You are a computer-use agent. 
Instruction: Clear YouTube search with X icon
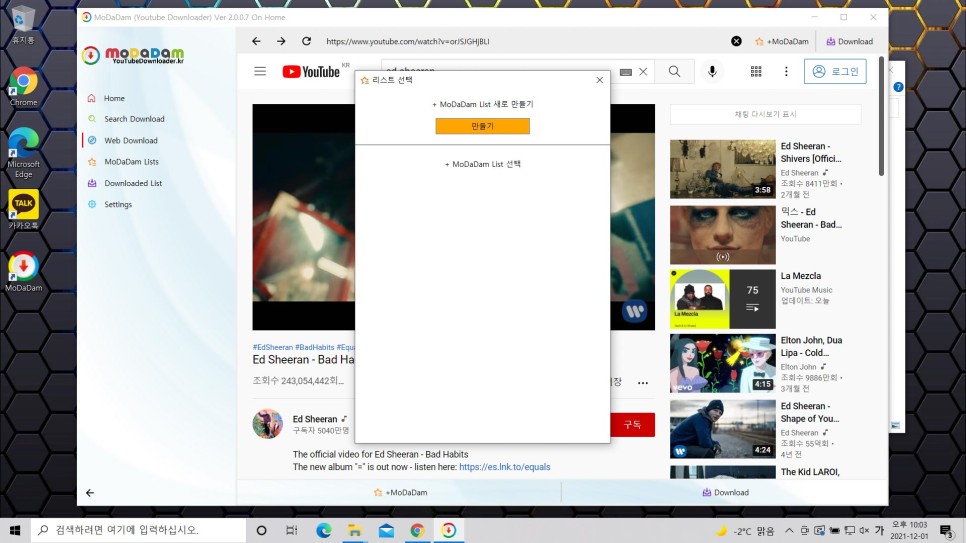pyautogui.click(x=643, y=71)
